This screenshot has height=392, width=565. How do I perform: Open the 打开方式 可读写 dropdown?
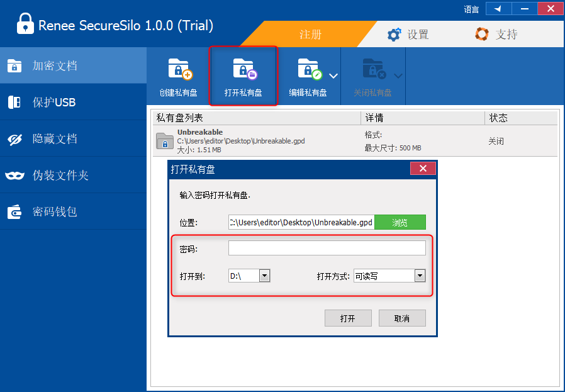[420, 276]
